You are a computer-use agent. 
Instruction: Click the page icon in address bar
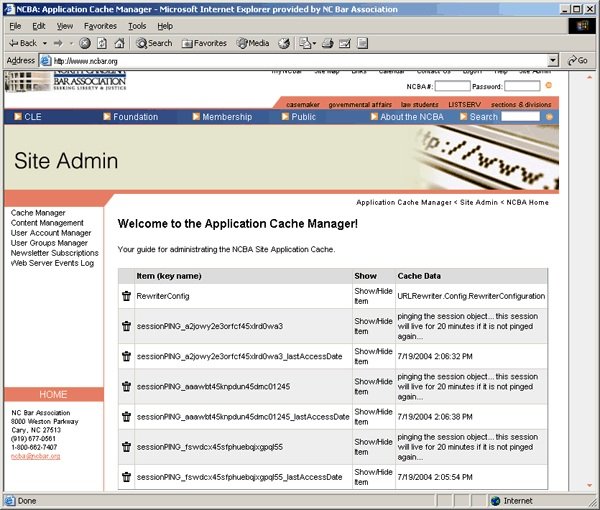pos(46,60)
